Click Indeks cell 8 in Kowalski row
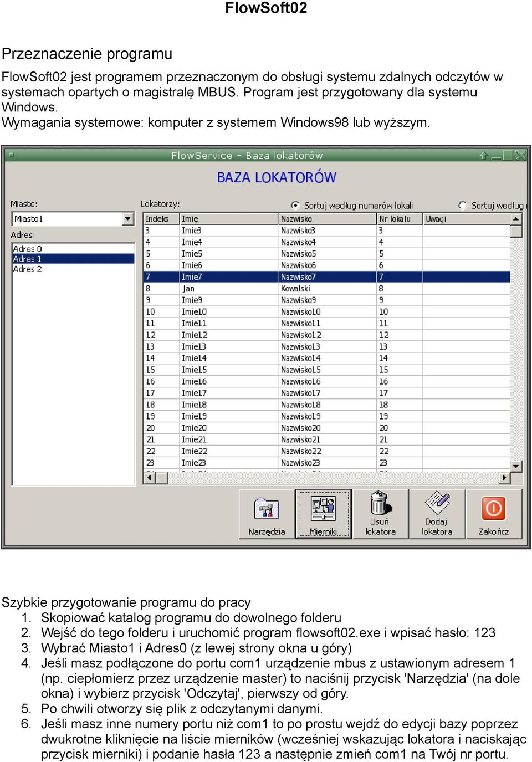 pyautogui.click(x=161, y=288)
